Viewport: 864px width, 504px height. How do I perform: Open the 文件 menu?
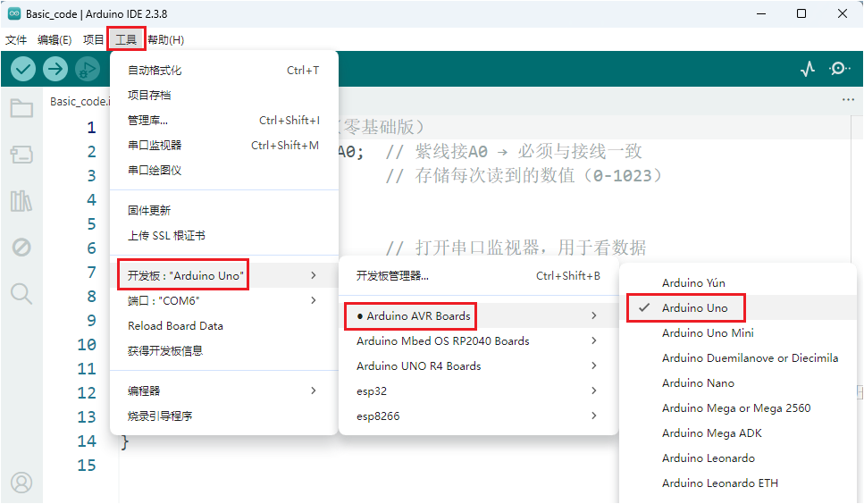coord(16,39)
